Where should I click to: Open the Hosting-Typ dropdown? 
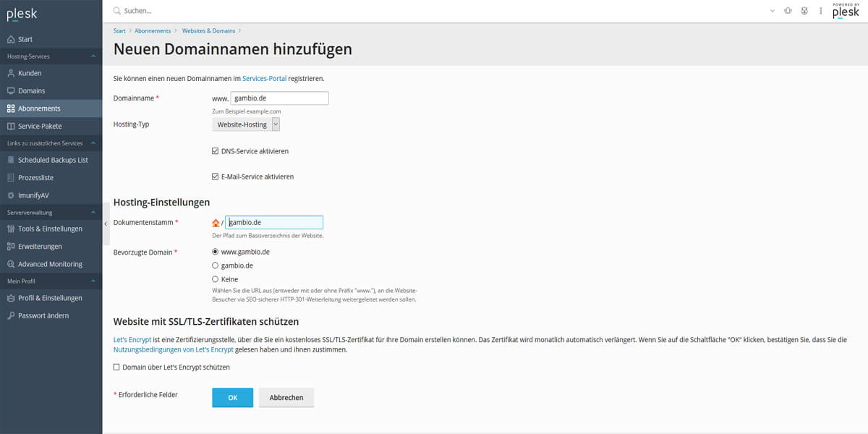[246, 124]
